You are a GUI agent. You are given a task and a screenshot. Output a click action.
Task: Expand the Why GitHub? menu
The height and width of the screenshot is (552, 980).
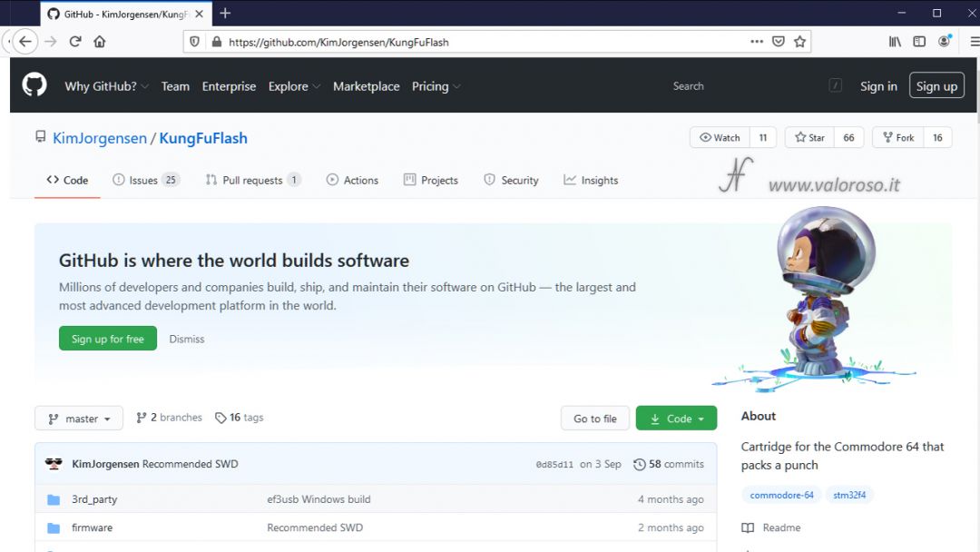click(106, 86)
